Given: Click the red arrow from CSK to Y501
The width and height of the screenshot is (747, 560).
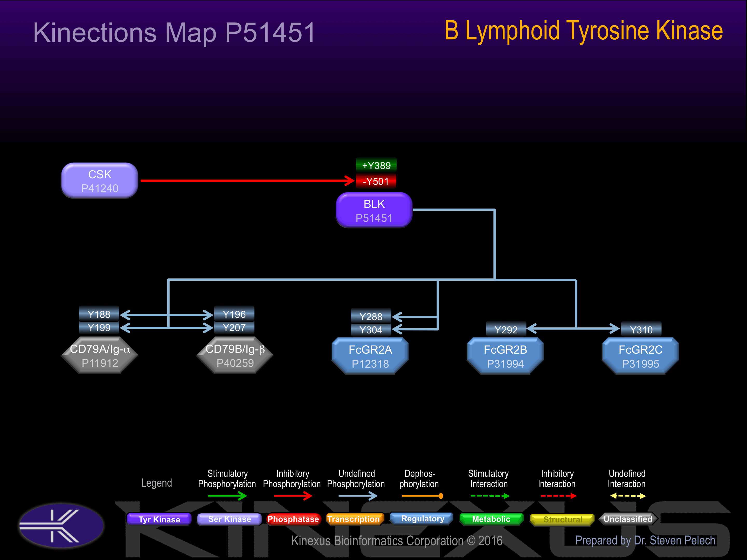Looking at the screenshot, I should 247,181.
